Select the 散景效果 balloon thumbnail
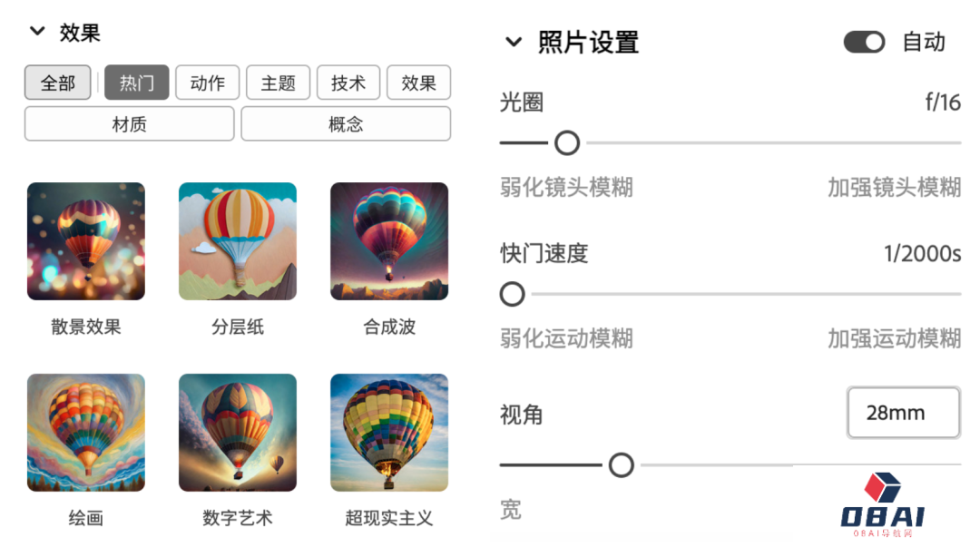Viewport: 980px width, 547px height. pos(86,241)
